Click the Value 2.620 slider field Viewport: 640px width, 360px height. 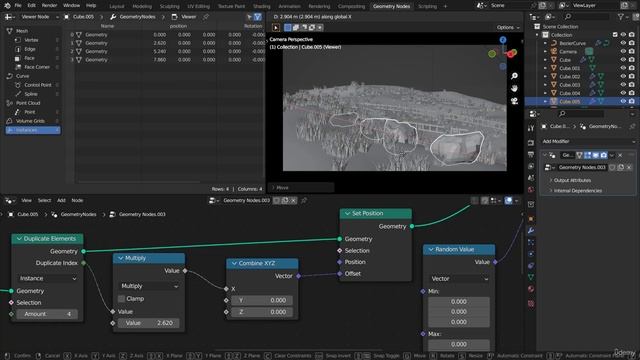[149, 323]
